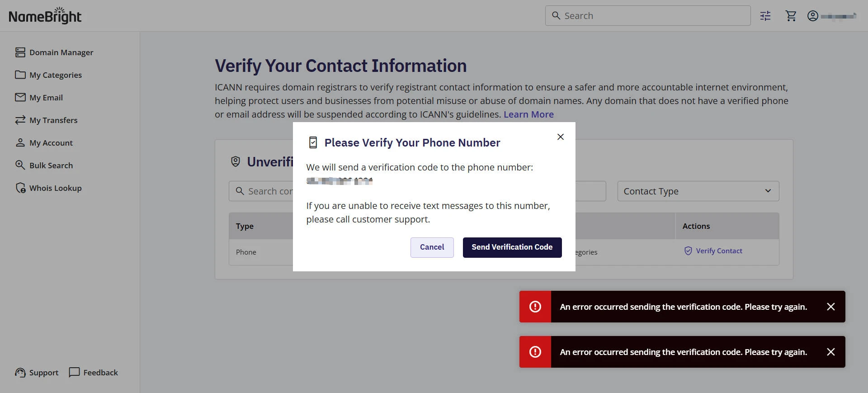
Task: Open the user account profile icon
Action: click(812, 16)
